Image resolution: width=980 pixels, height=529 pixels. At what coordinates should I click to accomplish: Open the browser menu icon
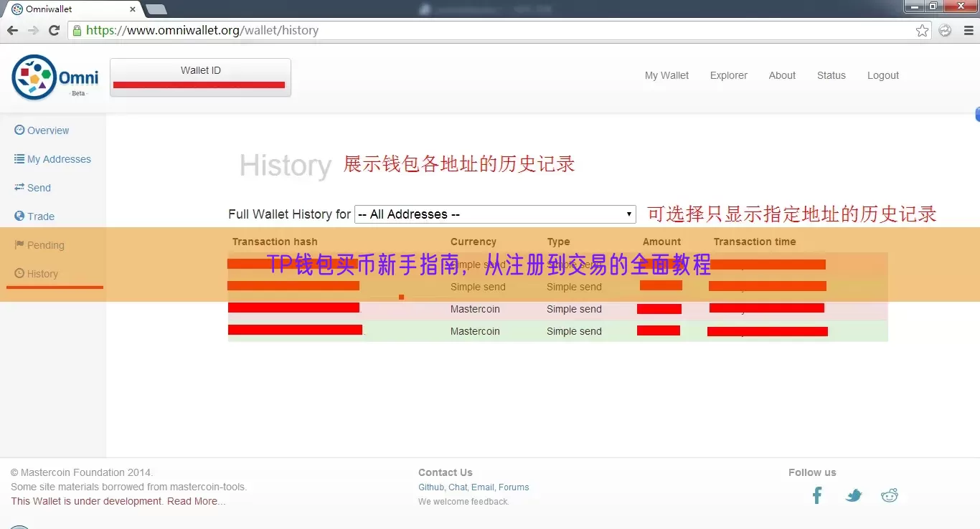coord(968,30)
